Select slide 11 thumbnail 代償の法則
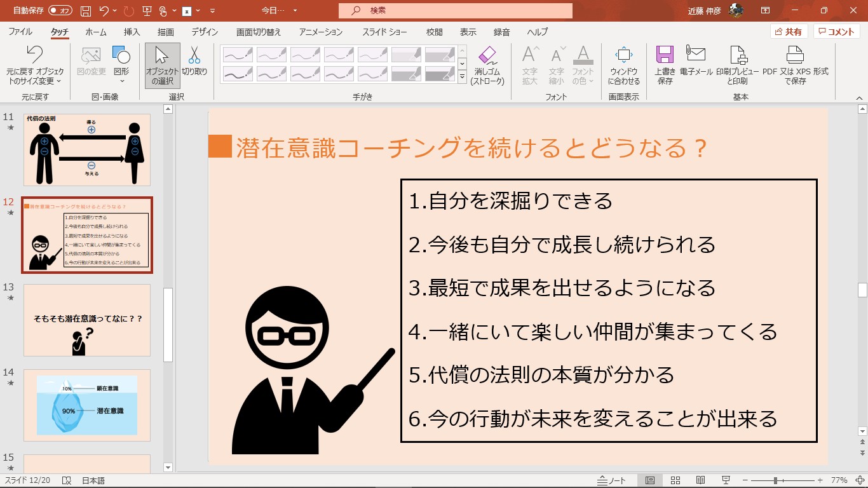The width and height of the screenshot is (868, 488). coord(87,150)
